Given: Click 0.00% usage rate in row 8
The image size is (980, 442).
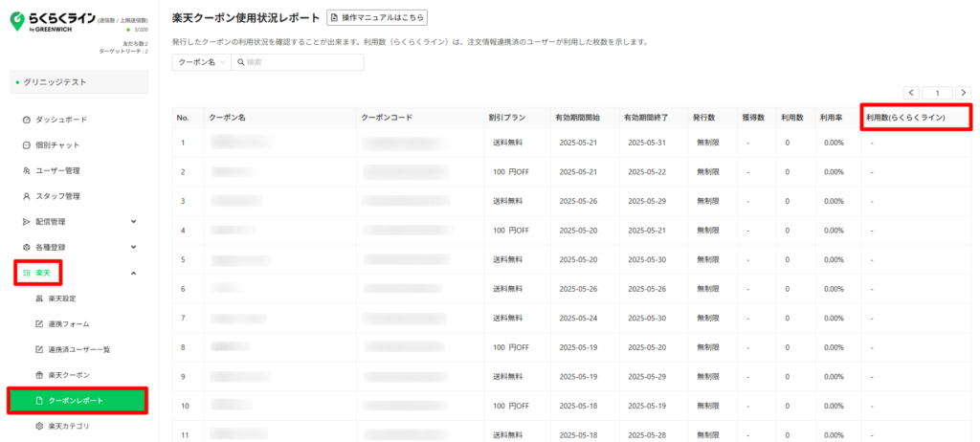Looking at the screenshot, I should tap(834, 347).
